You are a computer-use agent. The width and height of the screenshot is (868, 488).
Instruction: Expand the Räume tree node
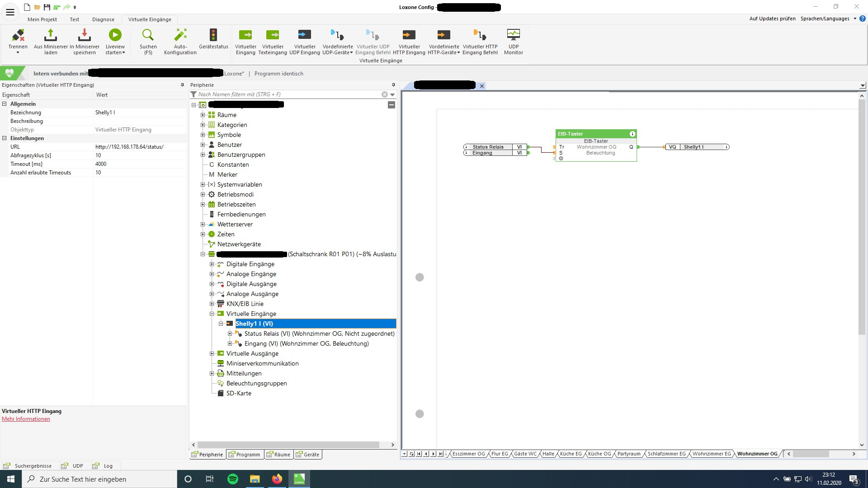pos(203,115)
